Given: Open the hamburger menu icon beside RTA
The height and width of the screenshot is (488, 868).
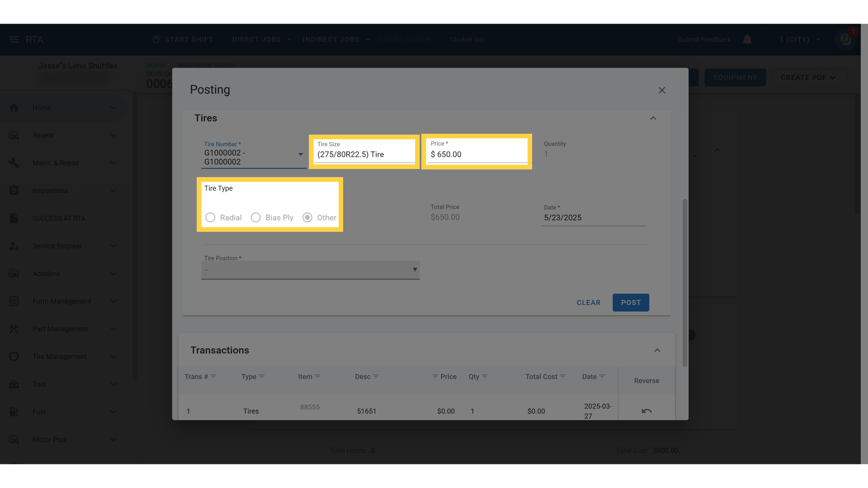Looking at the screenshot, I should (14, 40).
